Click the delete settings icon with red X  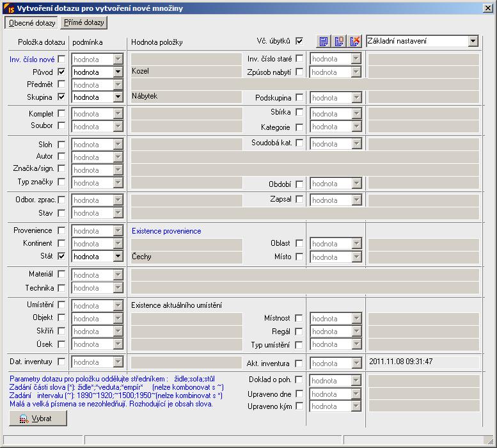355,41
